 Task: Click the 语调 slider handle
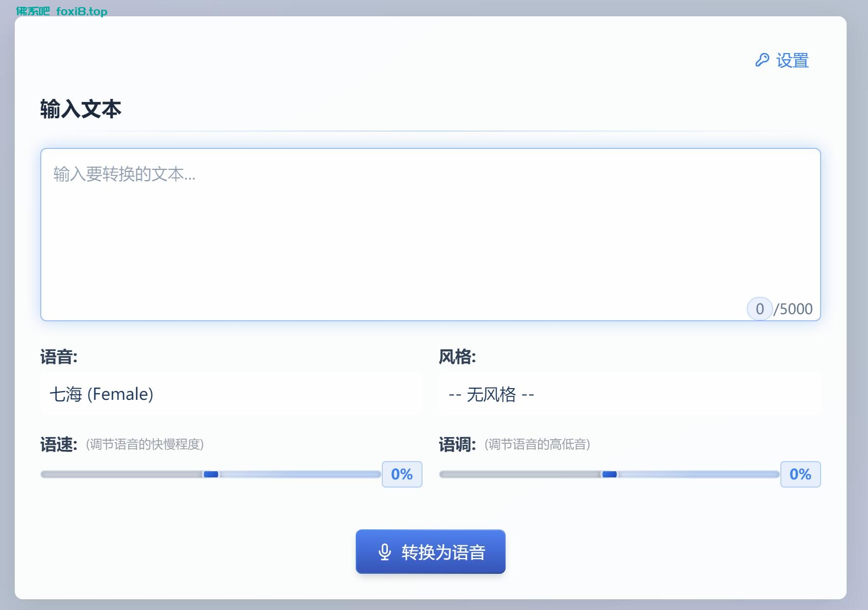pyautogui.click(x=610, y=474)
